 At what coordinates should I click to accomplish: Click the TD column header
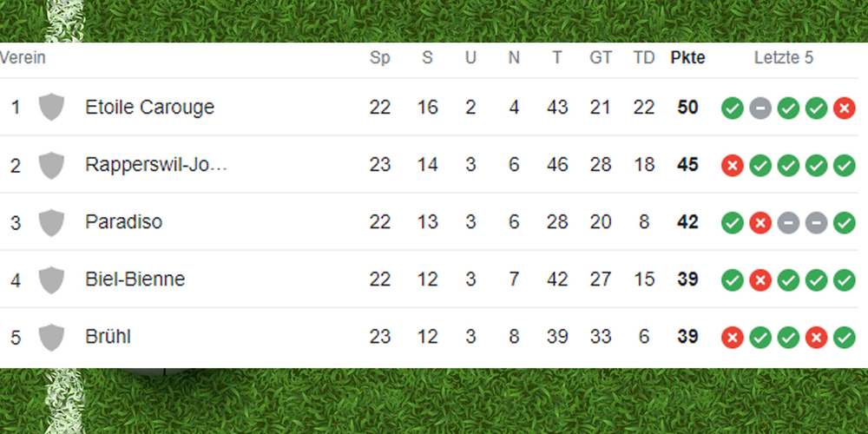(644, 57)
